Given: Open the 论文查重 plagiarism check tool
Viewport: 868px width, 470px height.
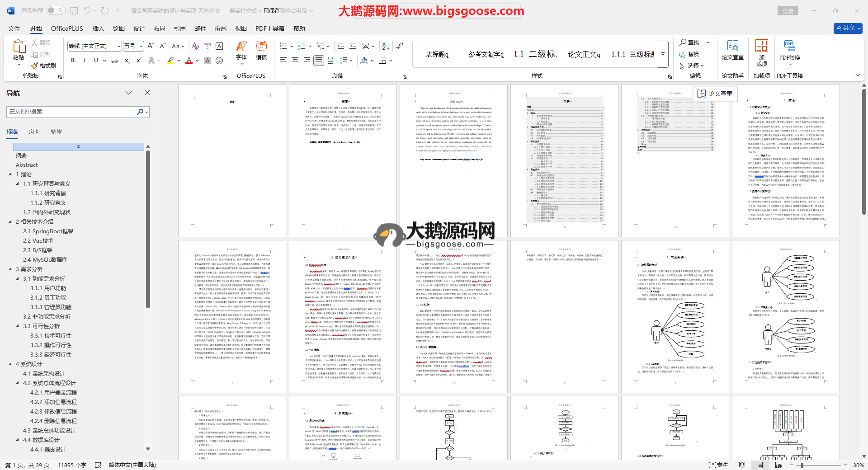Looking at the screenshot, I should pyautogui.click(x=732, y=50).
